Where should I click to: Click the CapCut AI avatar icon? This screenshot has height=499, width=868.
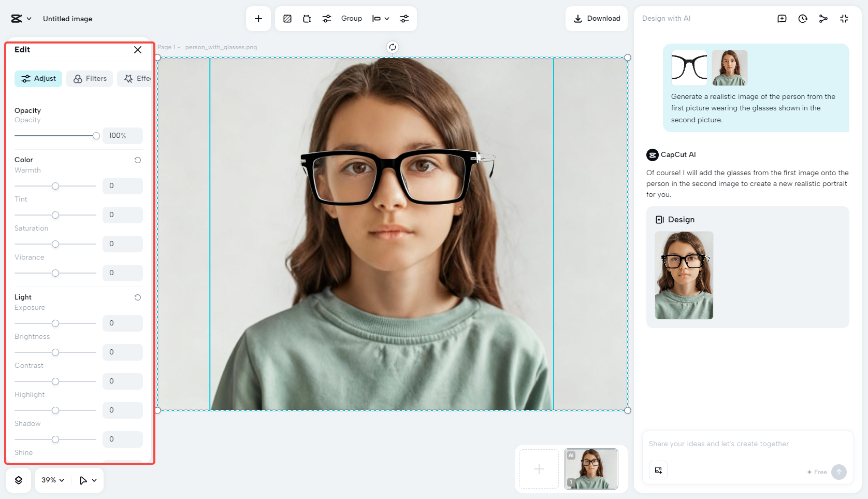click(x=653, y=155)
